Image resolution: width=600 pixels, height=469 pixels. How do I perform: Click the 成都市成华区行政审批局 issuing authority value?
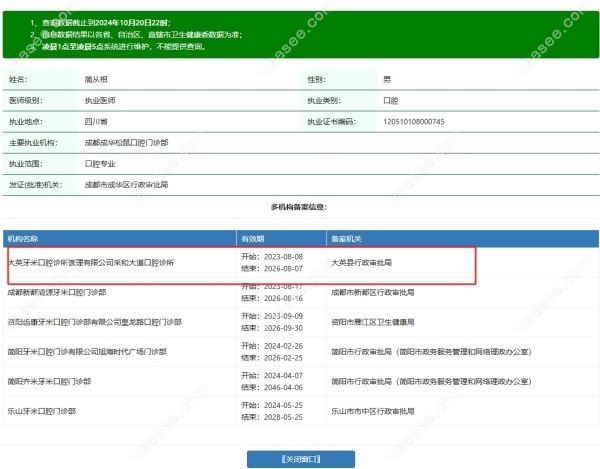pyautogui.click(x=126, y=184)
